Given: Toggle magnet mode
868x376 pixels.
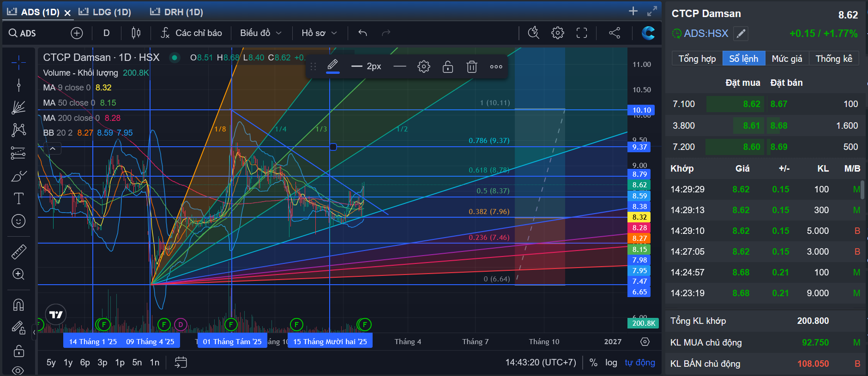Looking at the screenshot, I should point(18,305).
